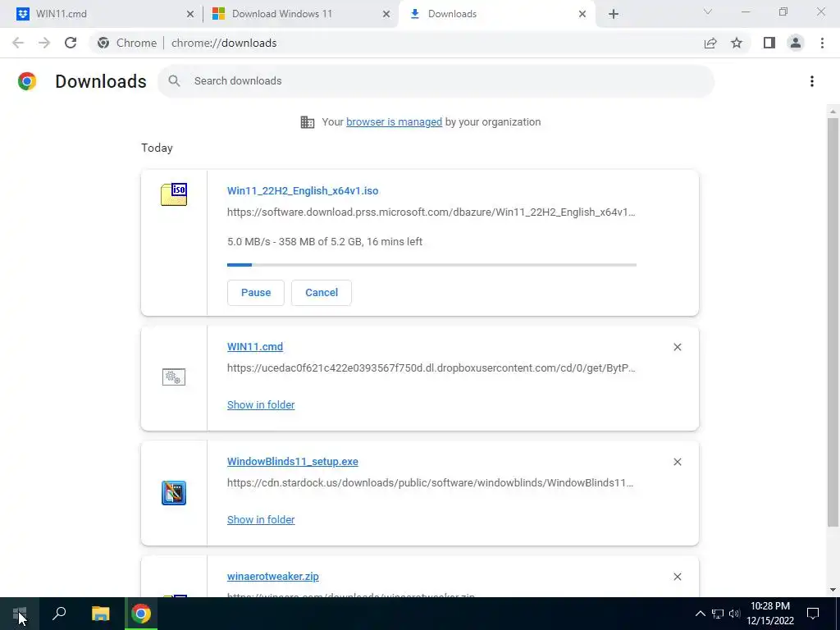This screenshot has width=840, height=630.
Task: Pause the Windows 11 ISO download
Action: click(256, 293)
